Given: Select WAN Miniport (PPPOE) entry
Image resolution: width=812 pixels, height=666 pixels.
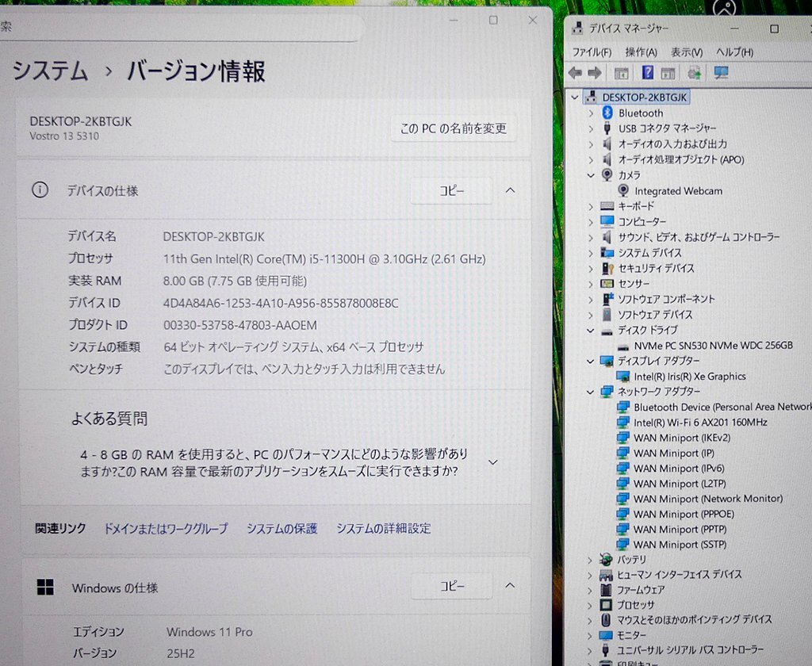Looking at the screenshot, I should click(x=684, y=515).
